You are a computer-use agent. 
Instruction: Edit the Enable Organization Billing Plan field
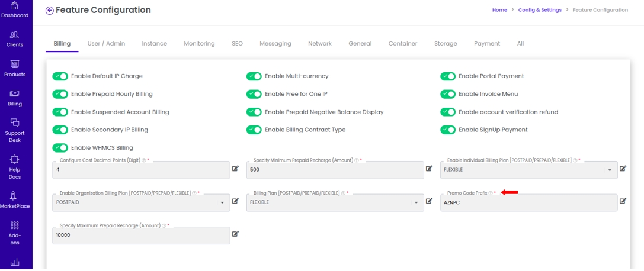(x=235, y=201)
